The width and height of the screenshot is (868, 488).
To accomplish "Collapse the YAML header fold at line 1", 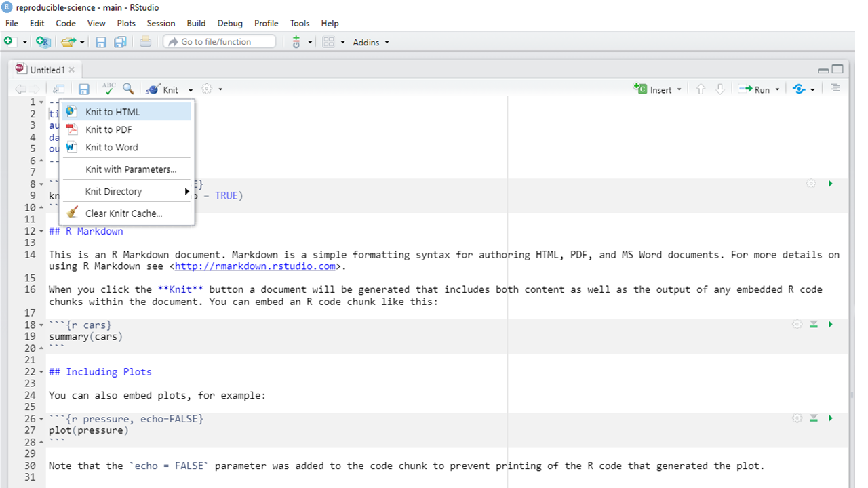I will pos(41,102).
